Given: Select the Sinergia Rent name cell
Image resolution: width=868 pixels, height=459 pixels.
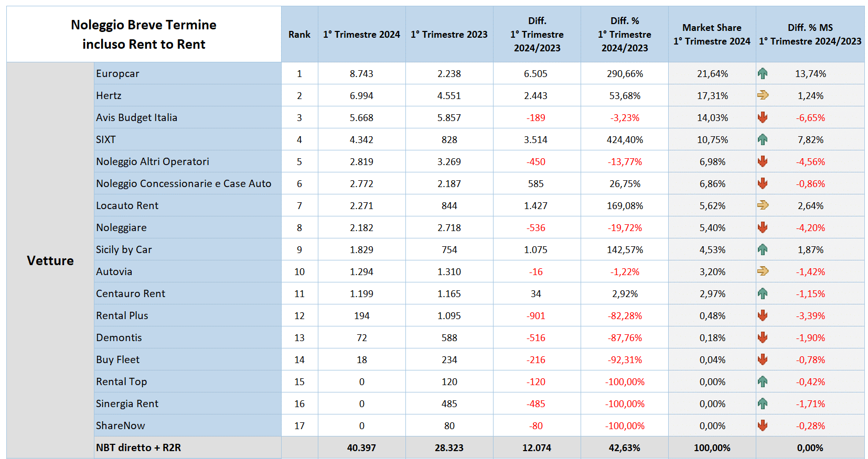Looking at the screenshot, I should tap(188, 404).
